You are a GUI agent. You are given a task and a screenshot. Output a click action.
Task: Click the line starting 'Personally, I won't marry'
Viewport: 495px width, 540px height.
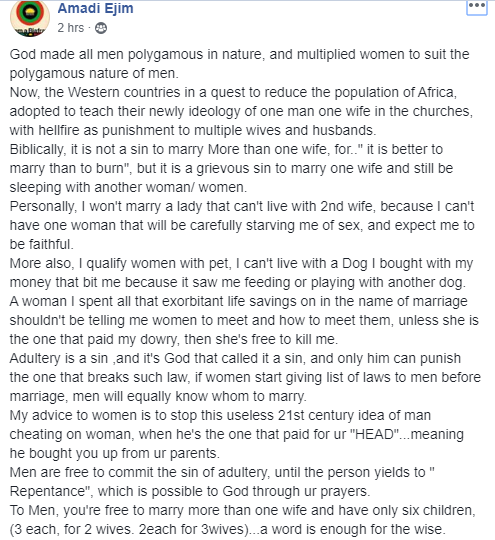242,206
